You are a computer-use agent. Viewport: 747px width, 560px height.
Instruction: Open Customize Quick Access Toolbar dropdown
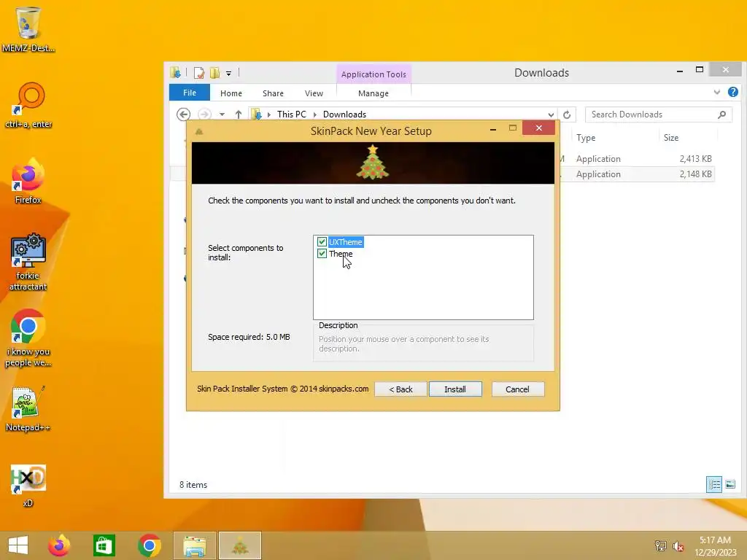pyautogui.click(x=228, y=74)
